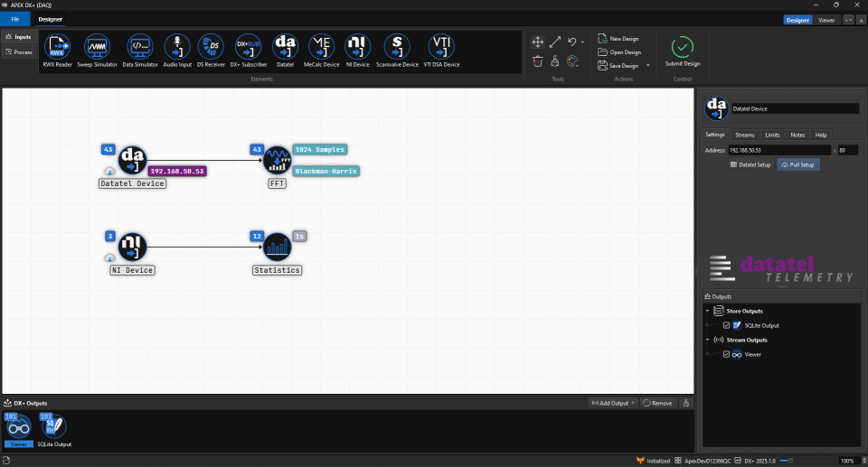
Task: Open the Add Output dropdown
Action: 612,403
